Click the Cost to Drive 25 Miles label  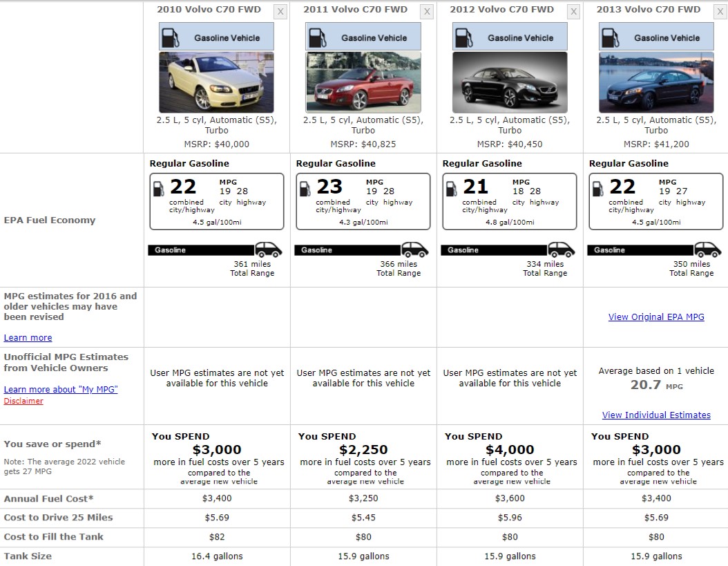click(58, 518)
